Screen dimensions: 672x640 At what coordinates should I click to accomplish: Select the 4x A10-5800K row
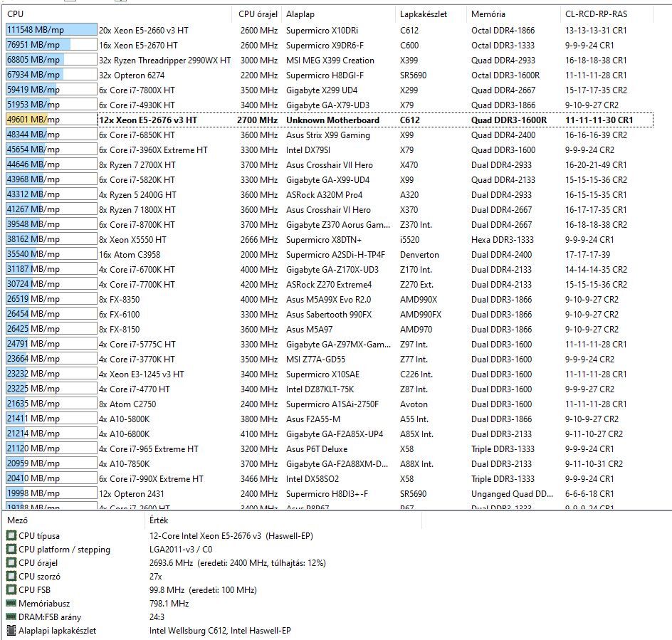coord(329,419)
